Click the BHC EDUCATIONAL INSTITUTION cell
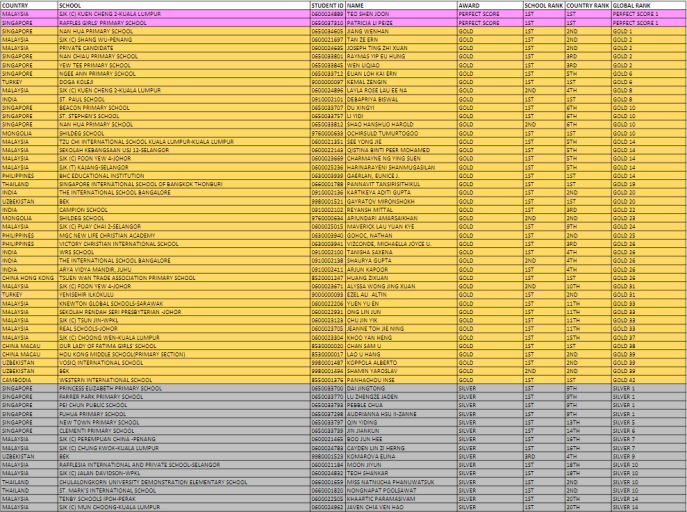The height and width of the screenshot is (512, 687). (184, 176)
